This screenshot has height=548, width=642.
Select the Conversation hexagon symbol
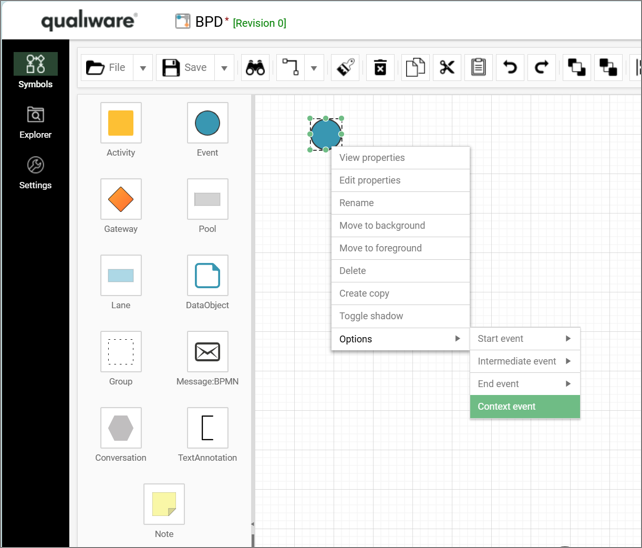121,428
